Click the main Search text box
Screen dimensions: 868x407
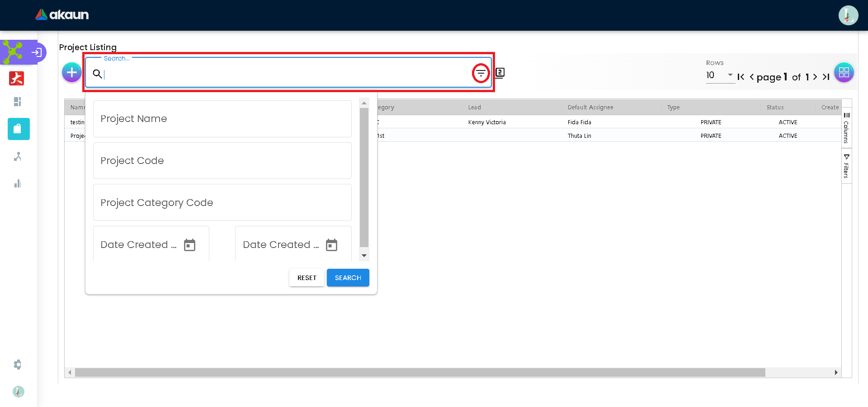[x=288, y=74]
